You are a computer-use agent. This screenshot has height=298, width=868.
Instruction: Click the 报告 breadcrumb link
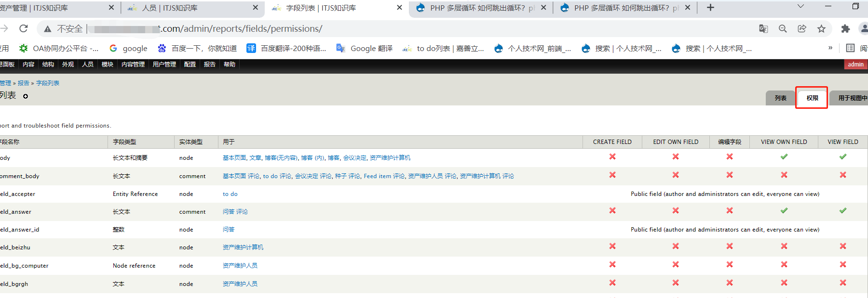pyautogui.click(x=23, y=83)
